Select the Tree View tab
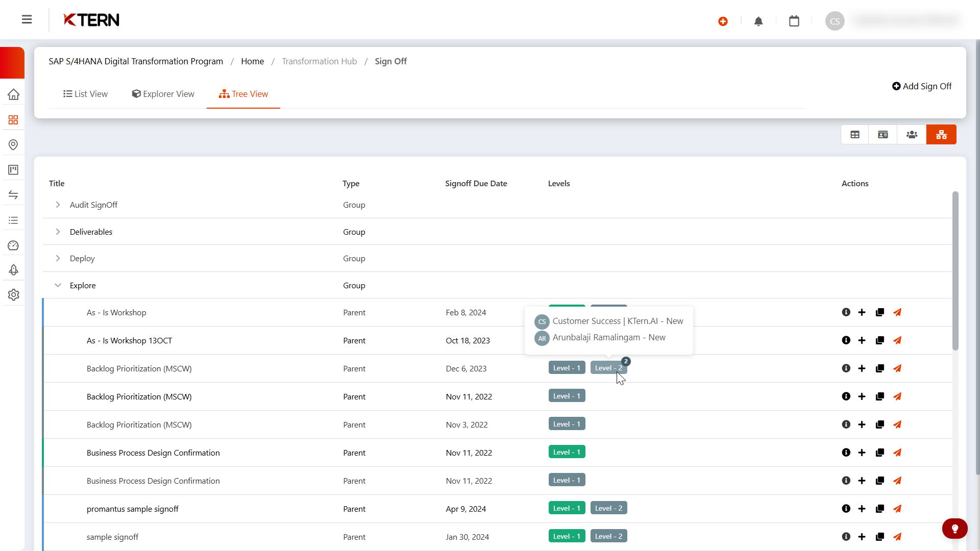The height and width of the screenshot is (551, 980). point(243,94)
